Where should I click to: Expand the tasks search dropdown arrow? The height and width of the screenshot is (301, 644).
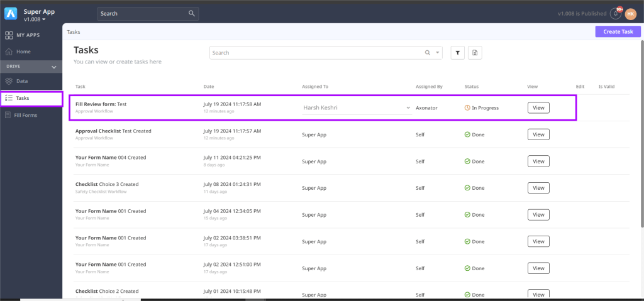click(x=438, y=53)
